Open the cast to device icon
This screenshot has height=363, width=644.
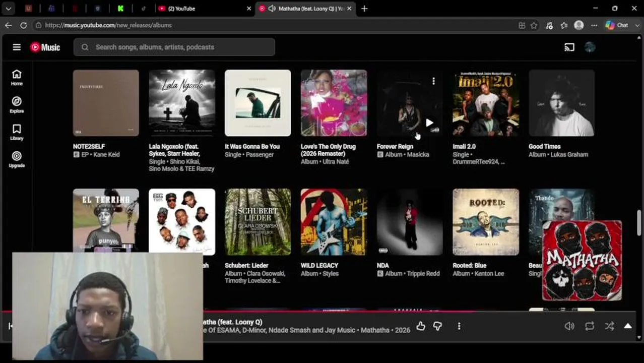pyautogui.click(x=569, y=47)
